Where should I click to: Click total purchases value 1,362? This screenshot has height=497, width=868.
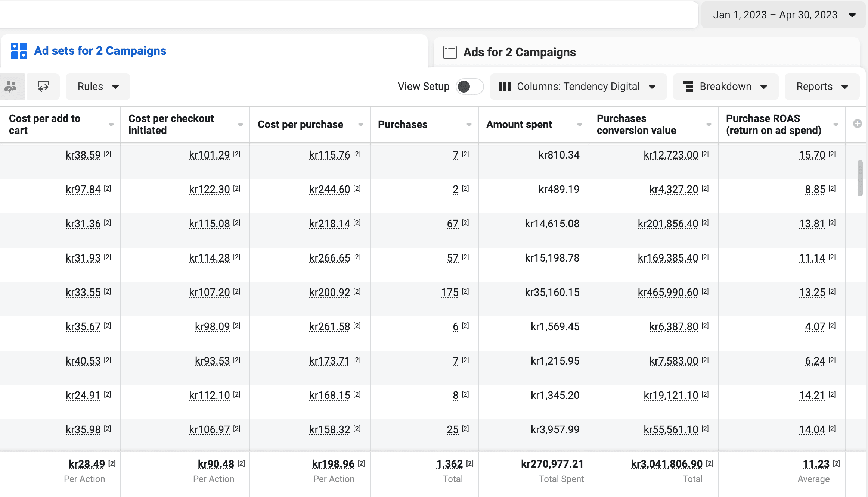click(449, 464)
